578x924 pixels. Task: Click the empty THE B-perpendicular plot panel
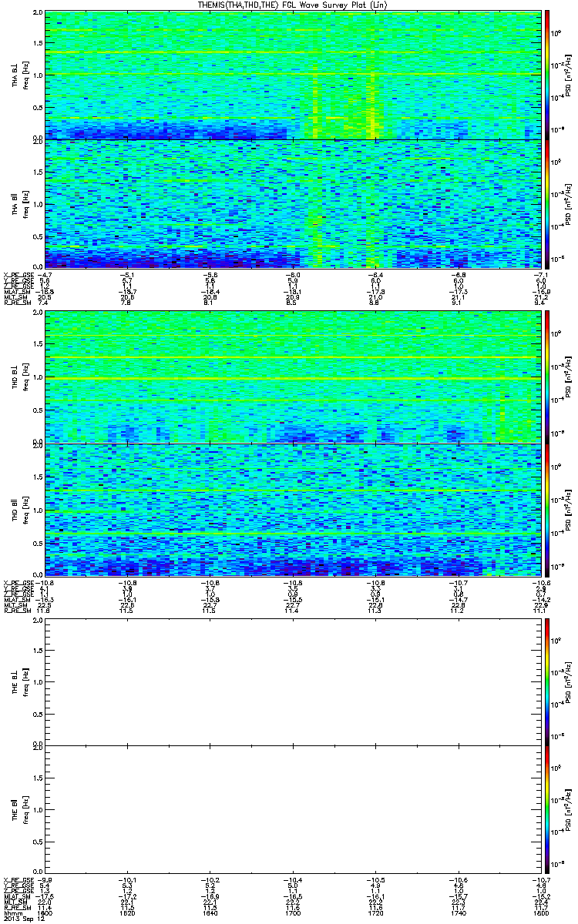(294, 681)
